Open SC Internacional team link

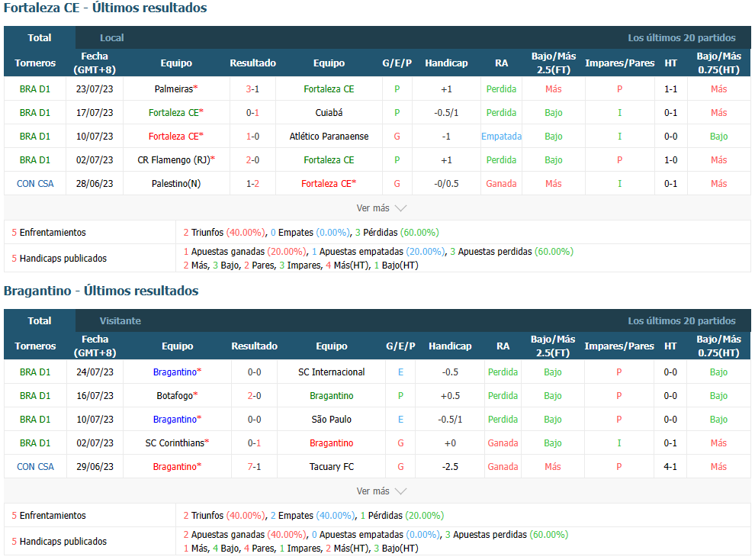(331, 372)
